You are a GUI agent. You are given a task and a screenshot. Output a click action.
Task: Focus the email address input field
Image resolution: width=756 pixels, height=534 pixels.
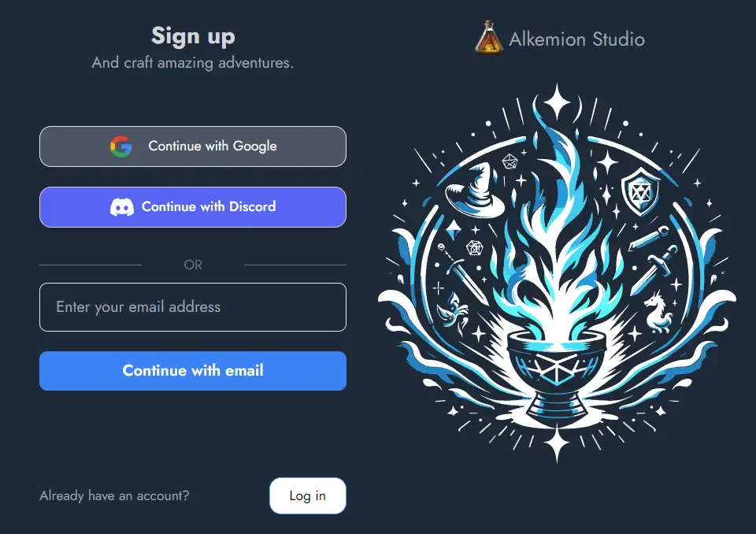click(193, 307)
